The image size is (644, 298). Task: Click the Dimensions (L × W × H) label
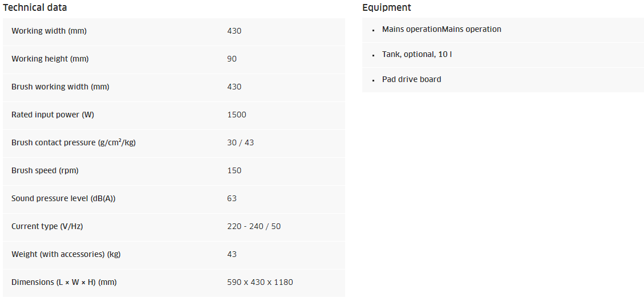(64, 282)
